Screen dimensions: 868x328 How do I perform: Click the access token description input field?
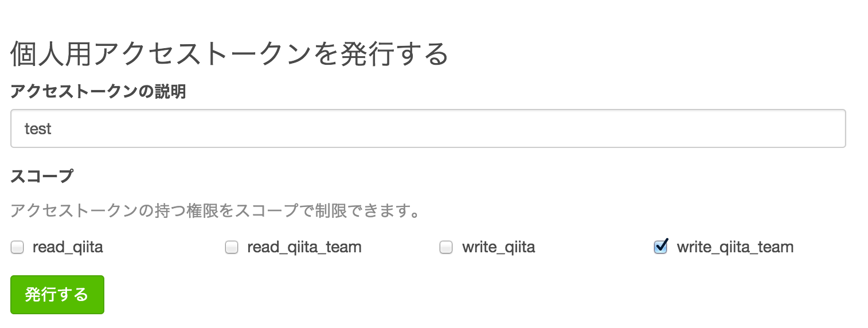point(428,128)
